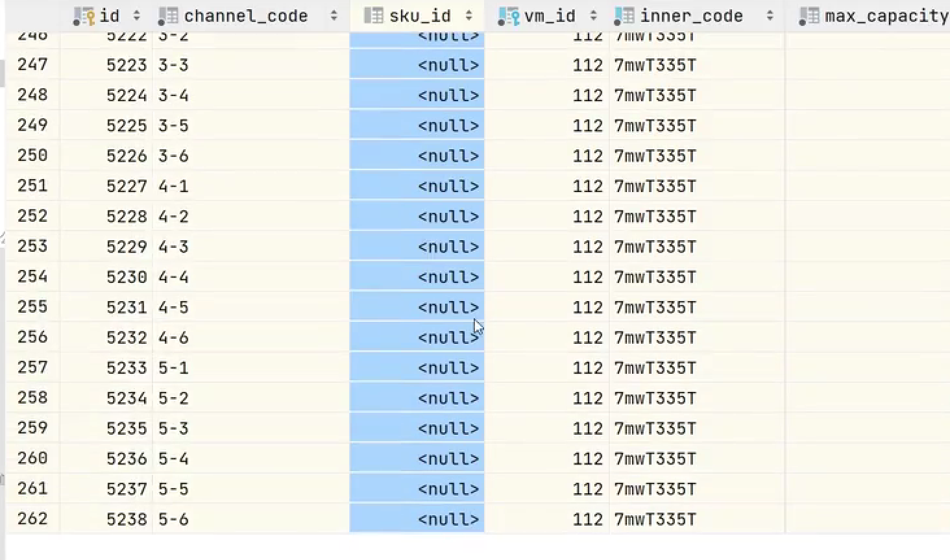The image size is (950, 560).
Task: Click channel_code cell 5-5
Action: point(251,489)
